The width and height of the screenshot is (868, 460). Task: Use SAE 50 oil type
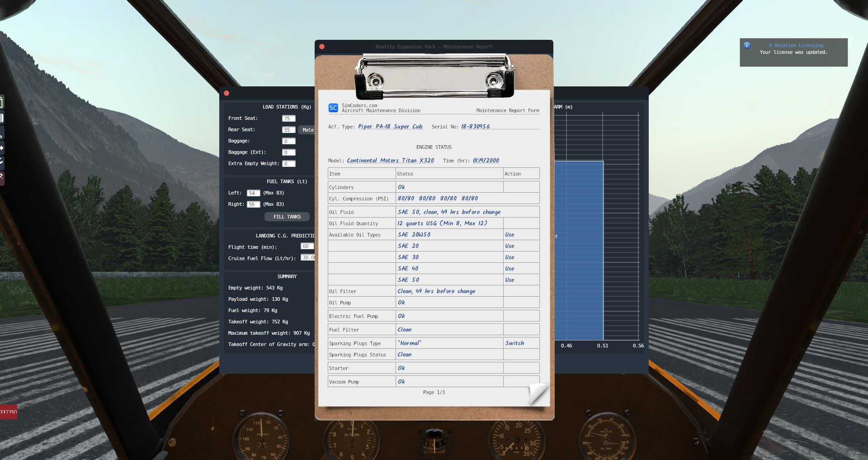[509, 280]
